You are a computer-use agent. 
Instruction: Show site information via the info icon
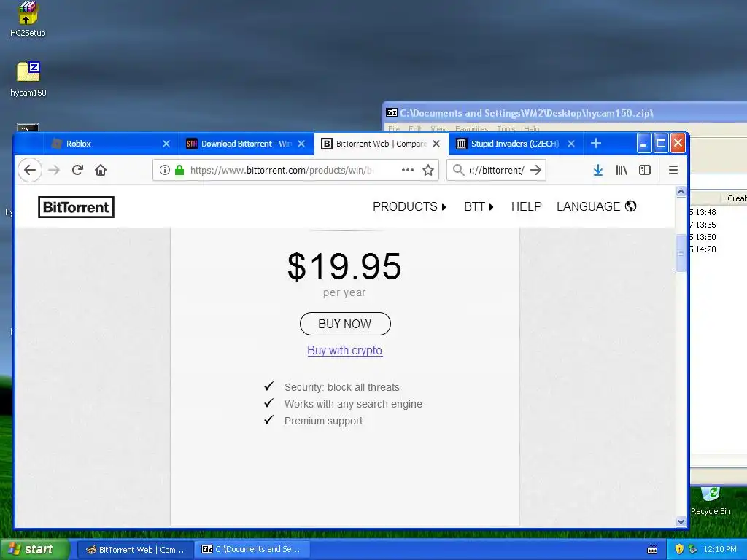164,170
